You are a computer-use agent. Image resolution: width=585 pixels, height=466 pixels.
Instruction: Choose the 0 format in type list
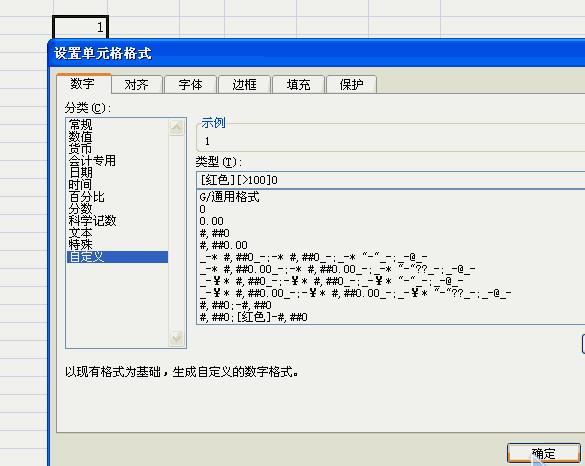pos(391,209)
